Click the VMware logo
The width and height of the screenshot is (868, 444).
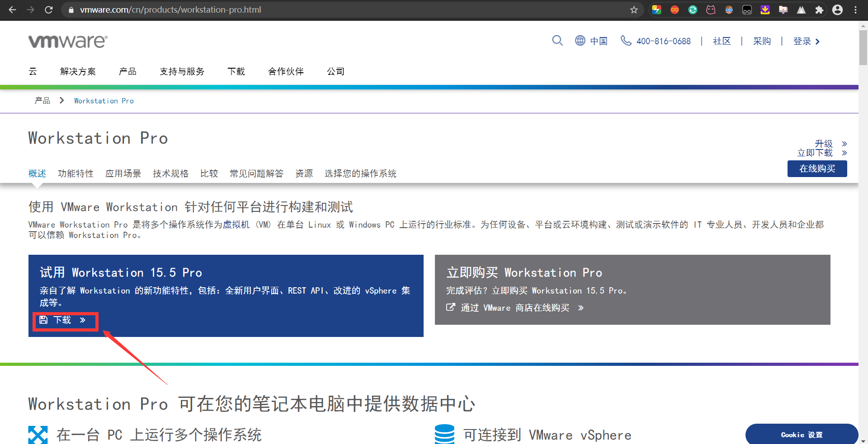67,41
